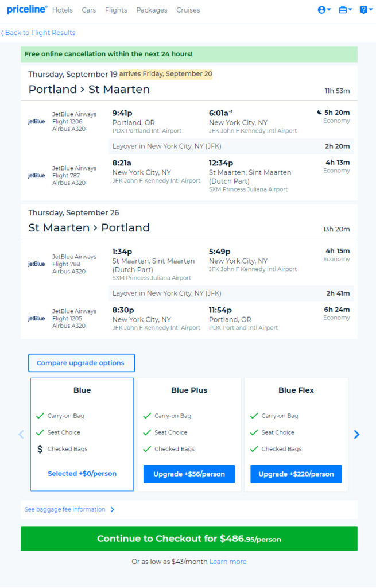
Task: Select the Blue Flex fare card
Action: [296, 434]
